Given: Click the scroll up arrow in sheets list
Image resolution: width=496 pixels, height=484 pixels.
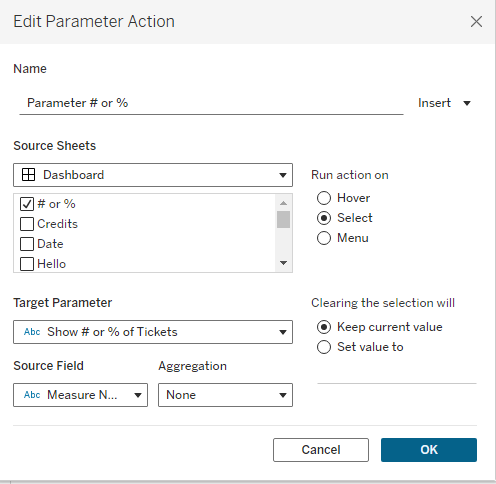Looking at the screenshot, I should 283,203.
